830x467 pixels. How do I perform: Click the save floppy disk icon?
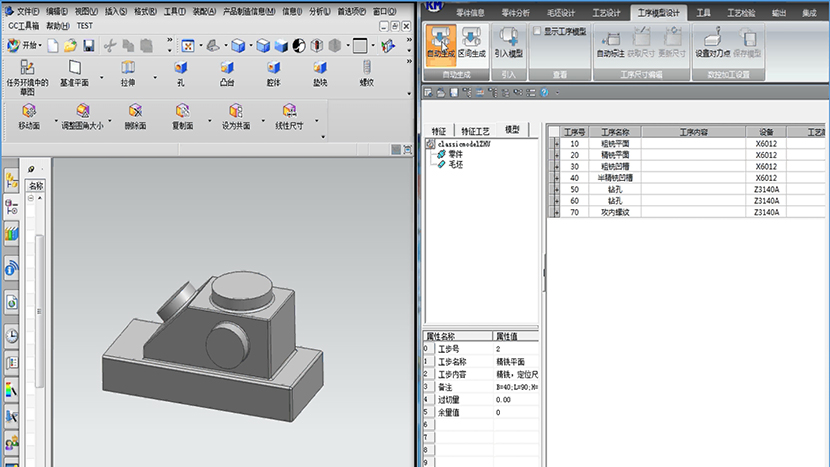tap(89, 46)
